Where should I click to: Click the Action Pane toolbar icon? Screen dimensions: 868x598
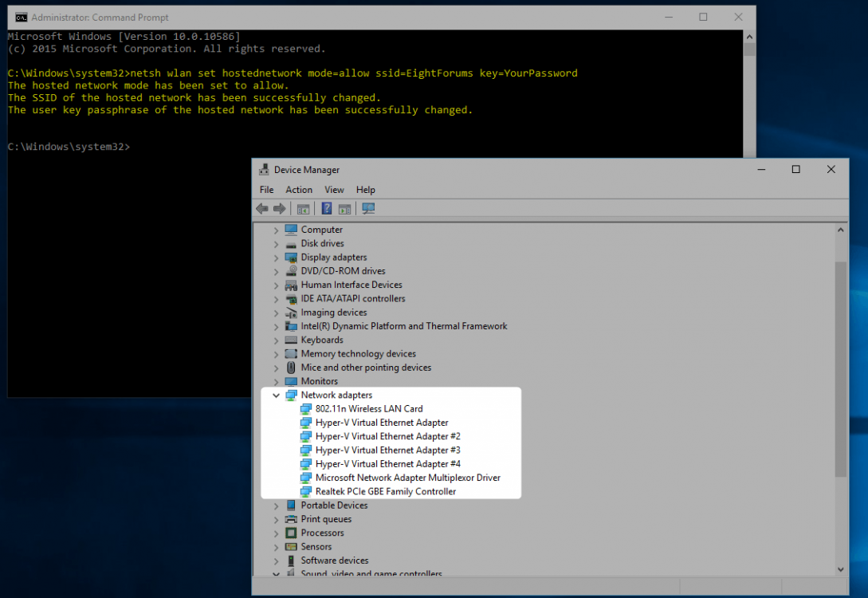coord(344,209)
